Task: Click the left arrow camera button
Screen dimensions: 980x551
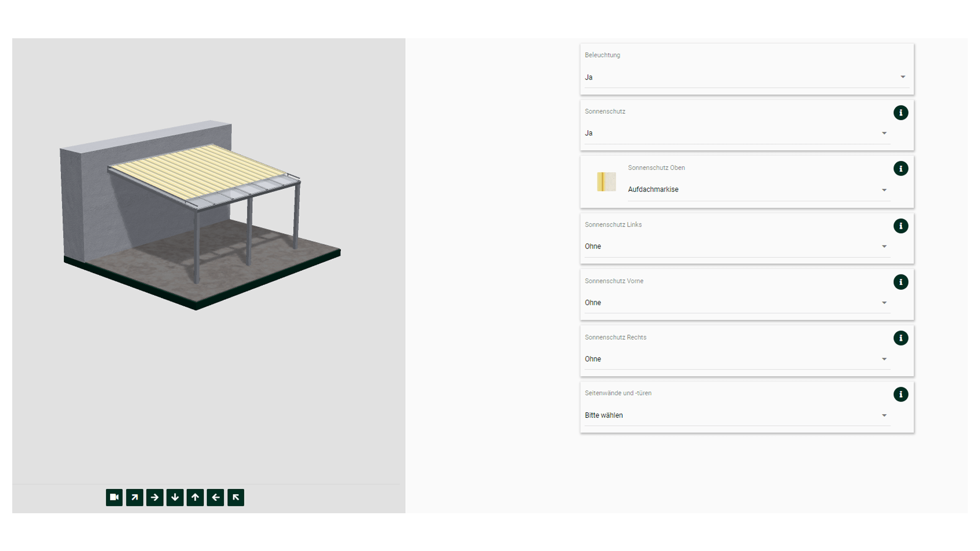Action: (x=215, y=497)
